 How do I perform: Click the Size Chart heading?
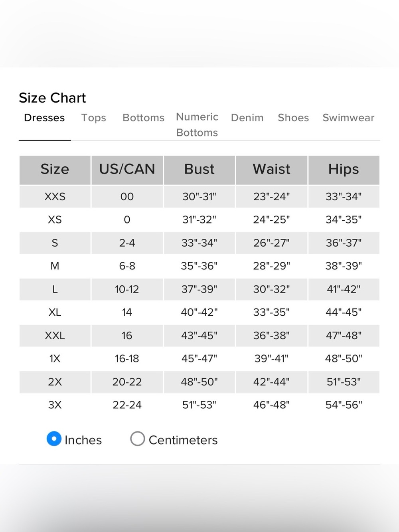coord(52,98)
